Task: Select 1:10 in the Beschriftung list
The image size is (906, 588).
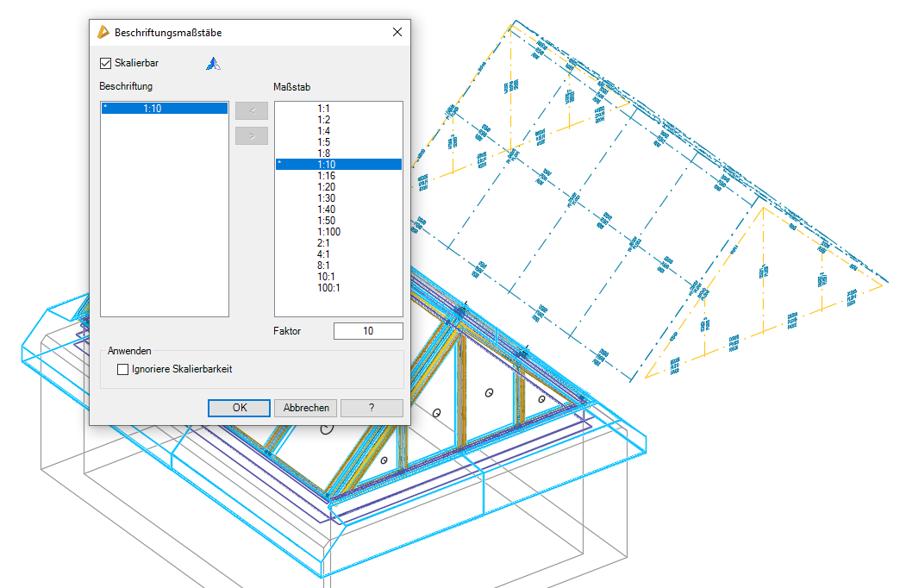Action: tap(164, 109)
